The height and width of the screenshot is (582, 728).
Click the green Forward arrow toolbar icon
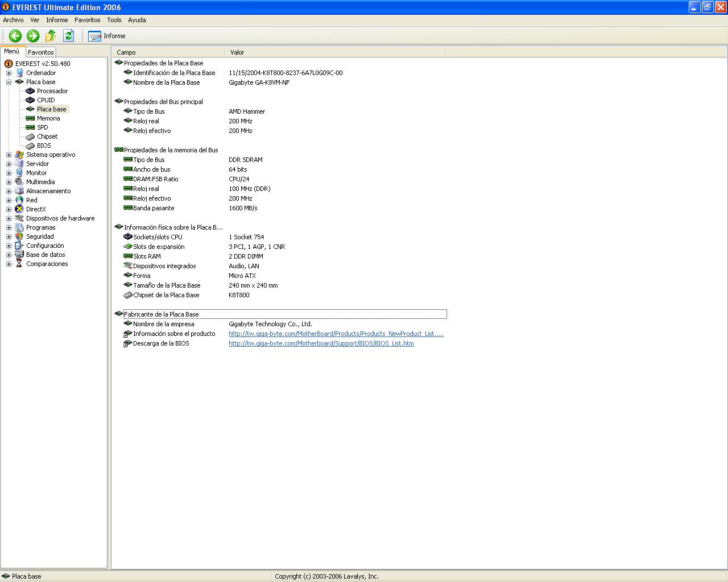33,36
